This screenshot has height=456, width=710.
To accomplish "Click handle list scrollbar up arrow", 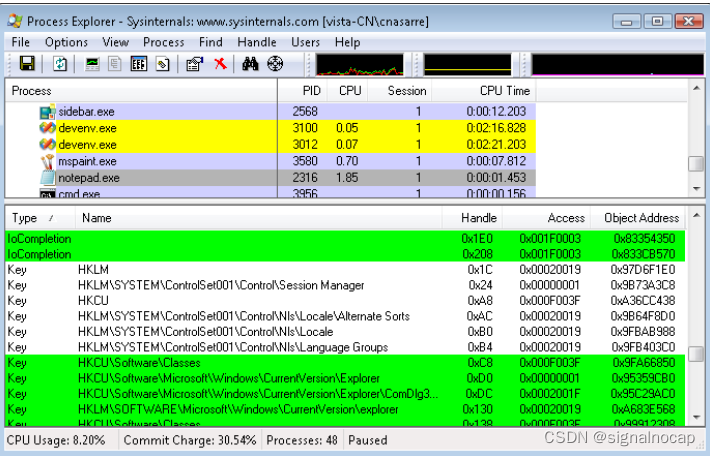I will tap(696, 216).
